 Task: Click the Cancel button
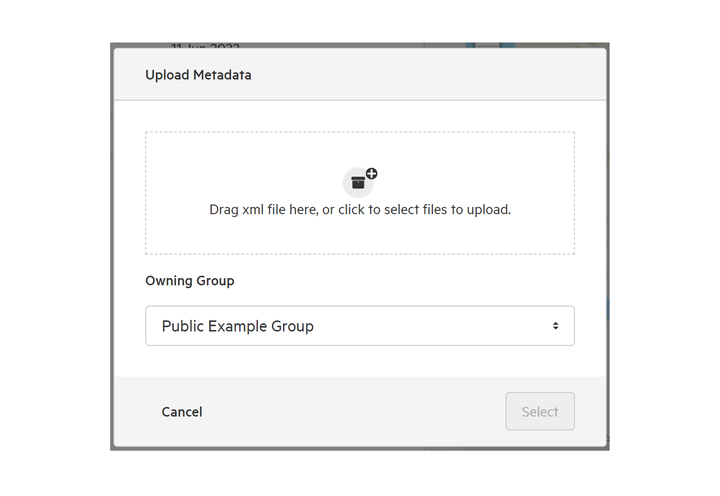point(182,412)
